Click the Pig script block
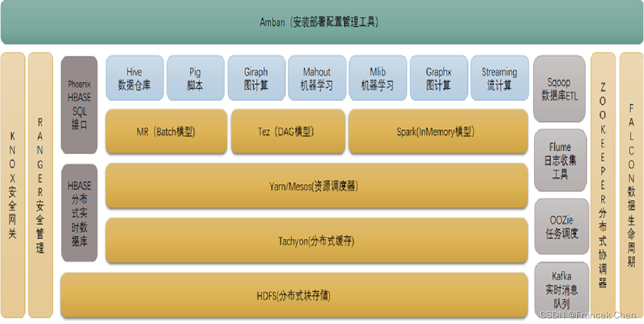 (195, 79)
